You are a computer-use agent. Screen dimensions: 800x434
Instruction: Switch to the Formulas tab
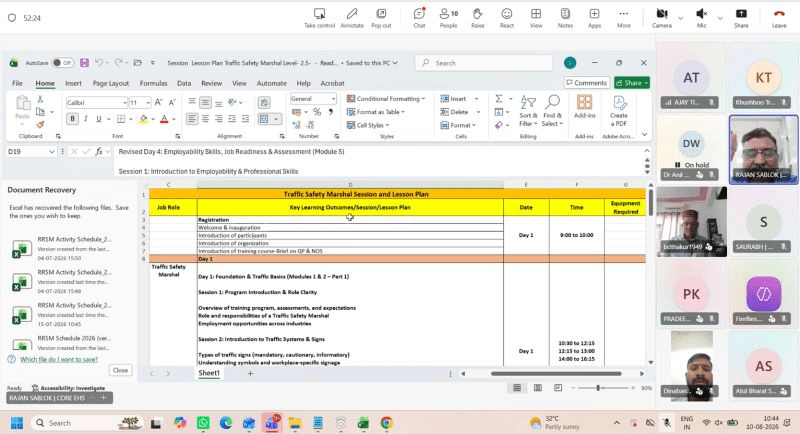[153, 83]
